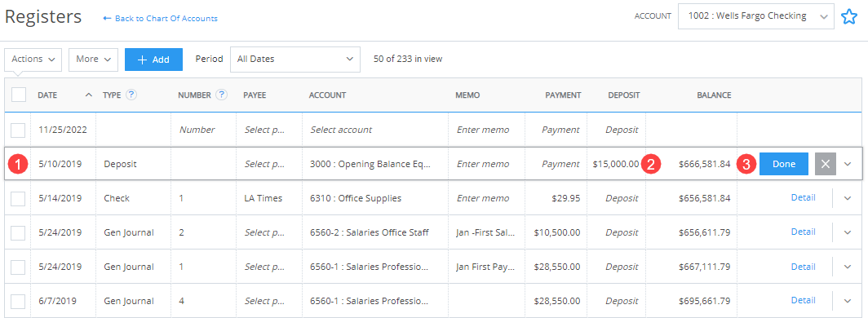This screenshot has height=318, width=868.
Task: Click the 5/10/2019 date field
Action: point(64,164)
